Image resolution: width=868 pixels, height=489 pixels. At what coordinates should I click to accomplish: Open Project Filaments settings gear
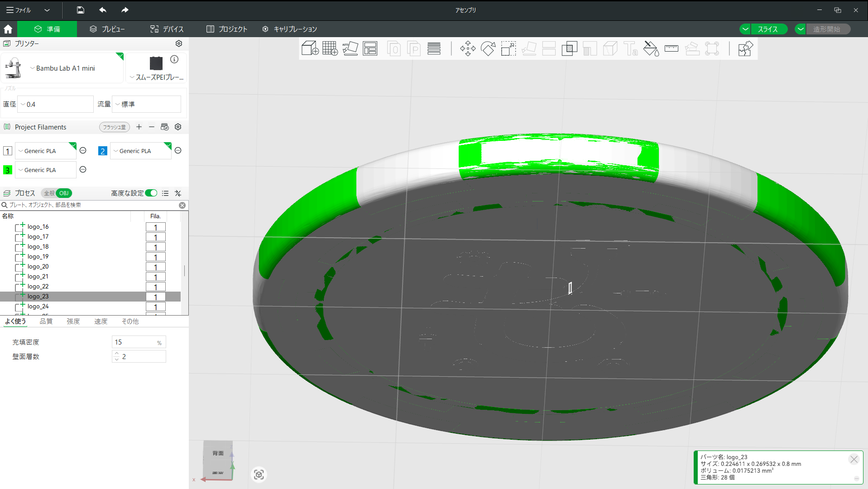[x=178, y=127]
